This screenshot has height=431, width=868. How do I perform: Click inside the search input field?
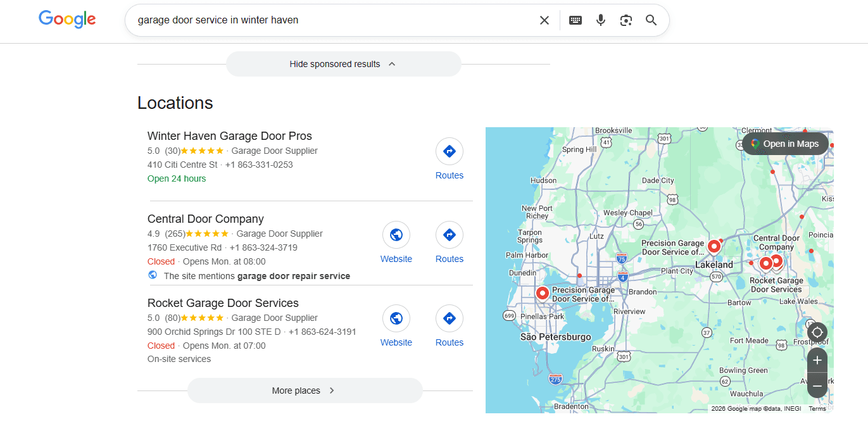pyautogui.click(x=317, y=20)
